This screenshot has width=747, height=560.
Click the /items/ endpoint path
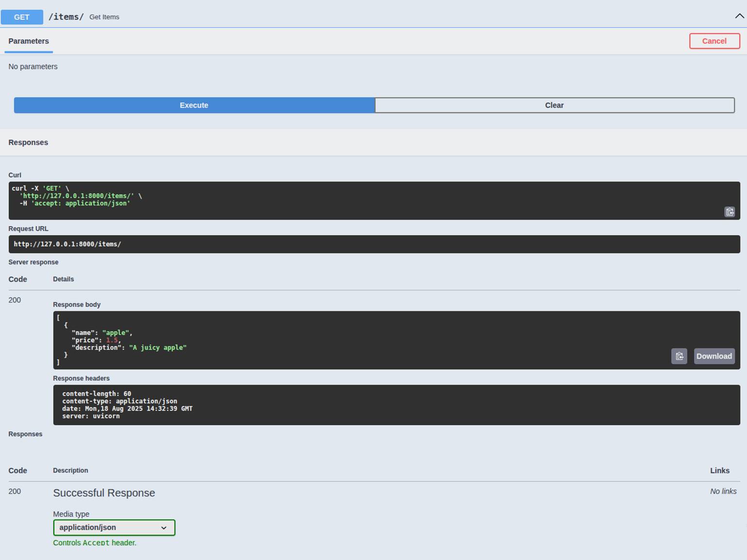[66, 17]
